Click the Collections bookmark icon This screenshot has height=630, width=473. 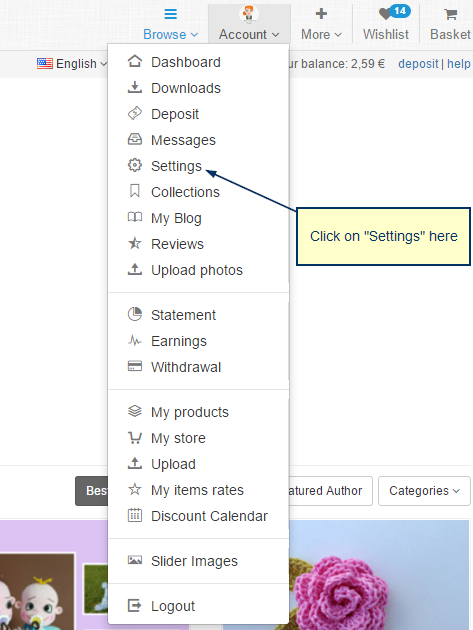[135, 191]
